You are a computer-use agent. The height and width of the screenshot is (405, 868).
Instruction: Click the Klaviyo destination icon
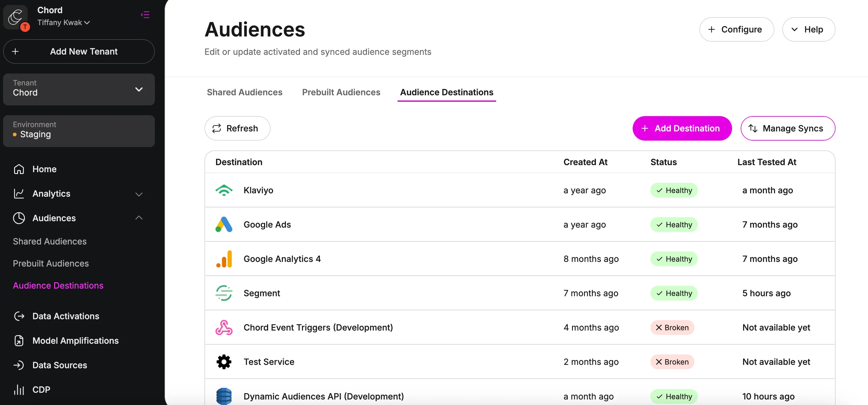tap(224, 190)
